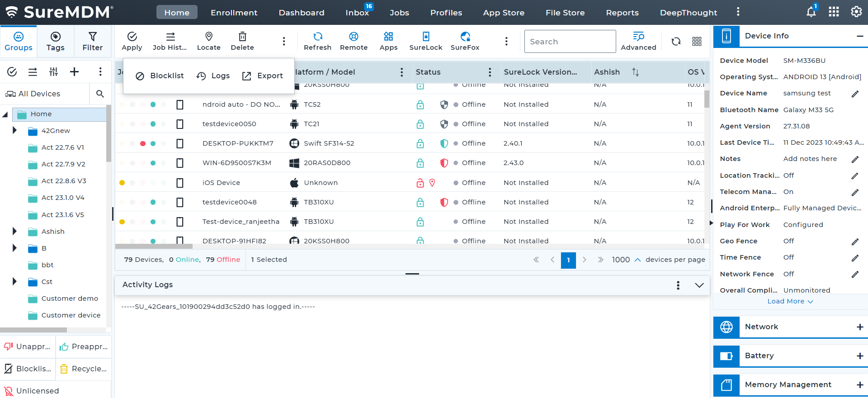Expand the 42Gnew group

pos(14,130)
